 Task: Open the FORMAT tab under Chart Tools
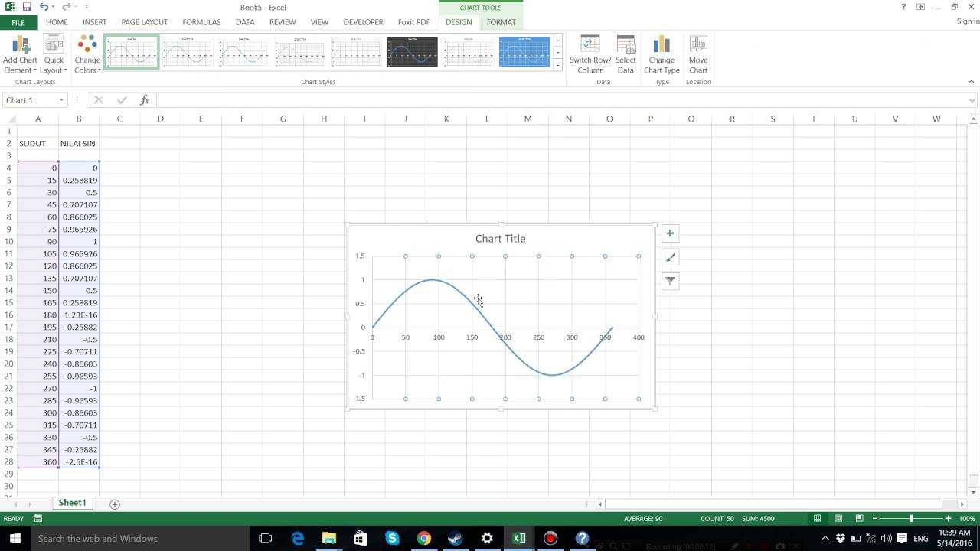(x=501, y=22)
